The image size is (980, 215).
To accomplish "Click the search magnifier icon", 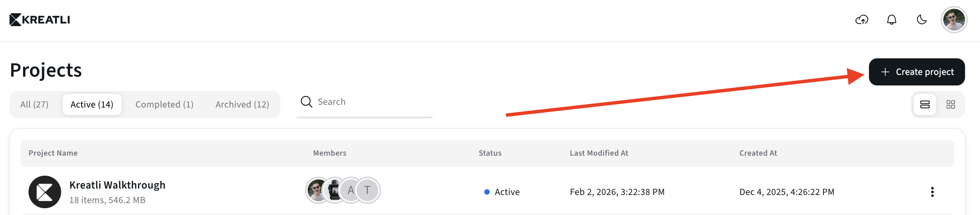I will [x=306, y=102].
